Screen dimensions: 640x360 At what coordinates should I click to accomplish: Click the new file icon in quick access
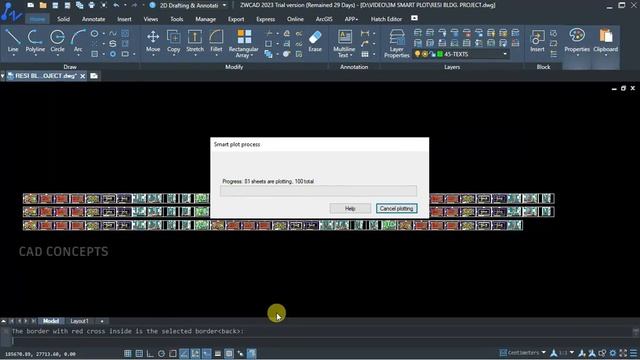tap(31, 5)
